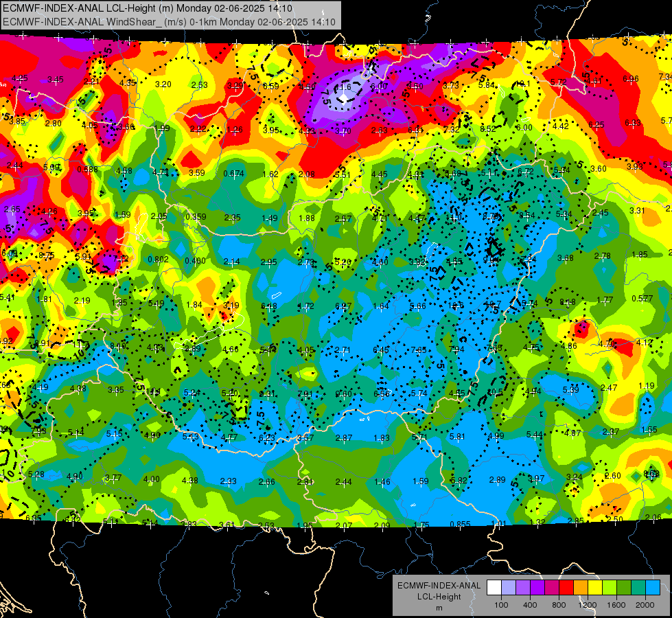This screenshot has width=672, height=618.
Task: Click the legend label '1200'
Action: 587,605
